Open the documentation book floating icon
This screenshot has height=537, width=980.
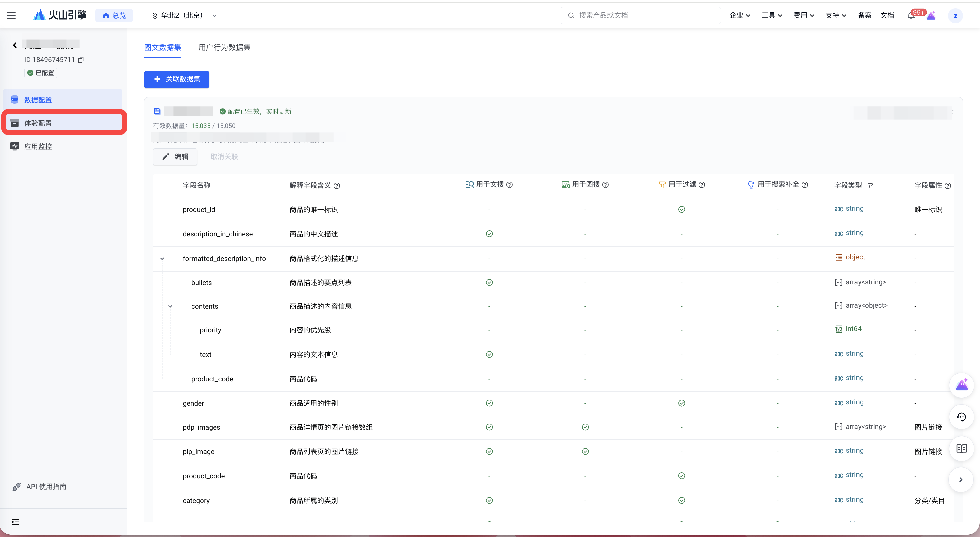(961, 448)
